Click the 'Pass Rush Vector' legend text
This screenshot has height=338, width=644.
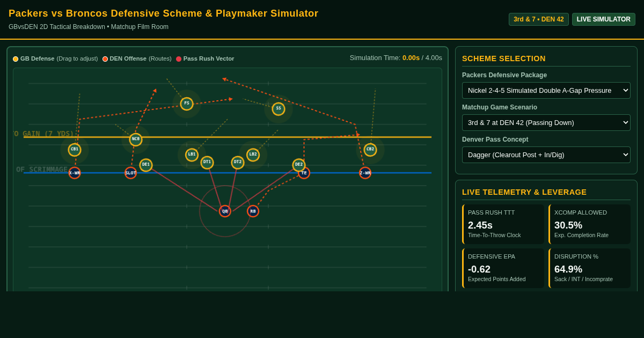209,58
